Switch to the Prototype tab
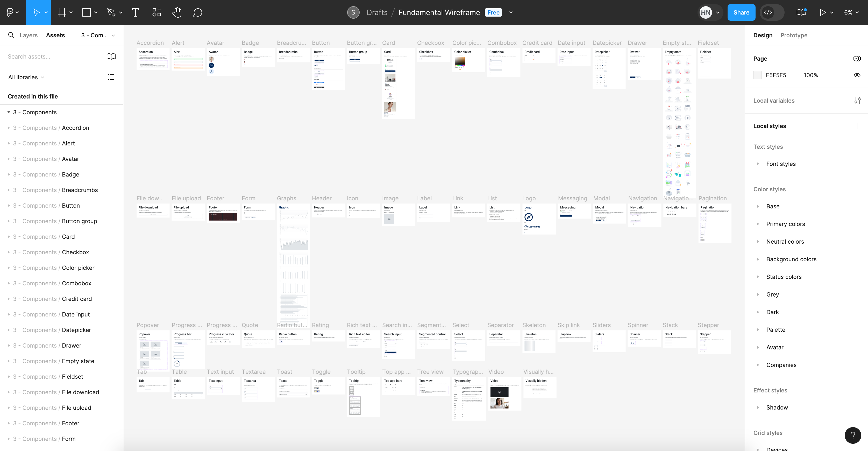Image resolution: width=868 pixels, height=451 pixels. point(794,36)
